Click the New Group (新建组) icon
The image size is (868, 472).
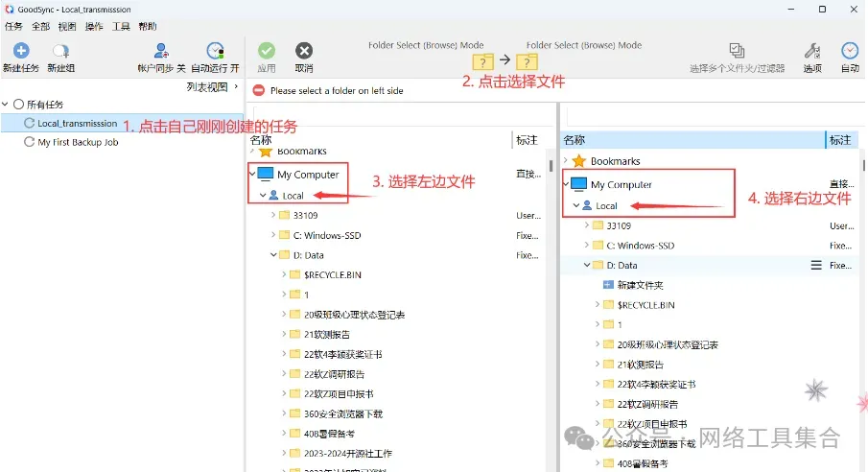point(60,52)
